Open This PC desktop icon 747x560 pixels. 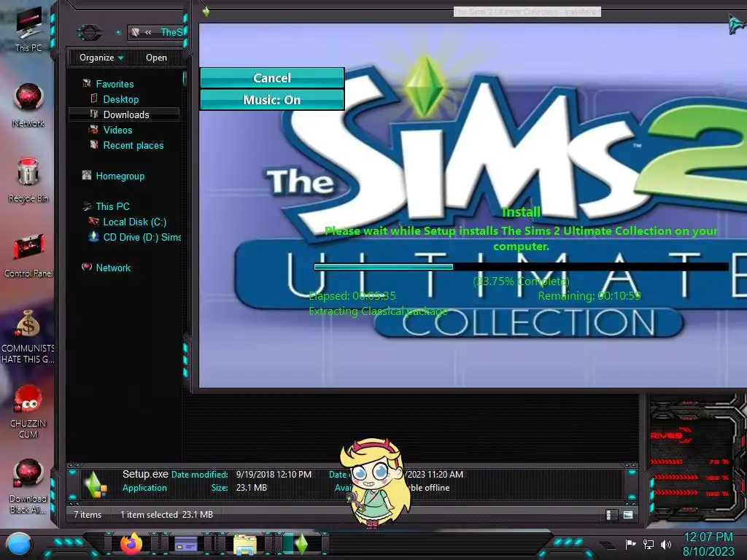tap(28, 28)
